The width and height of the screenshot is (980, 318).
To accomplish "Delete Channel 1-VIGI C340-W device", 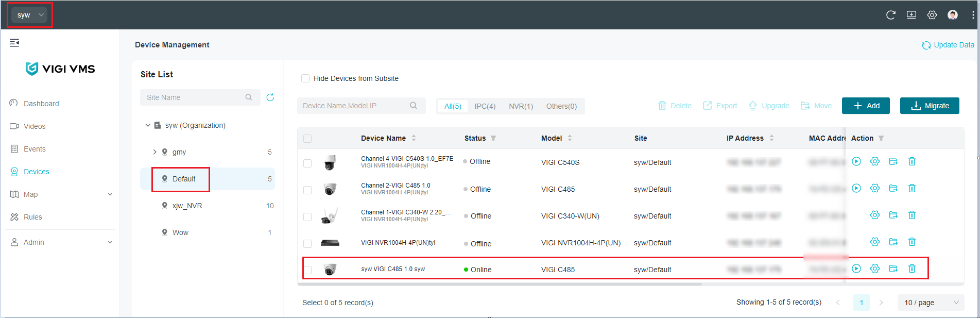I will point(912,215).
